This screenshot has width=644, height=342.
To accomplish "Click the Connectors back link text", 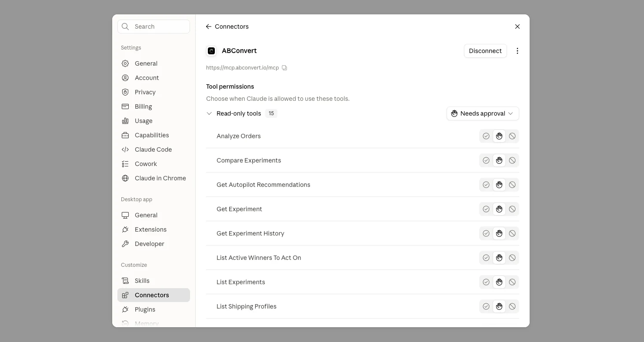I will tap(232, 27).
